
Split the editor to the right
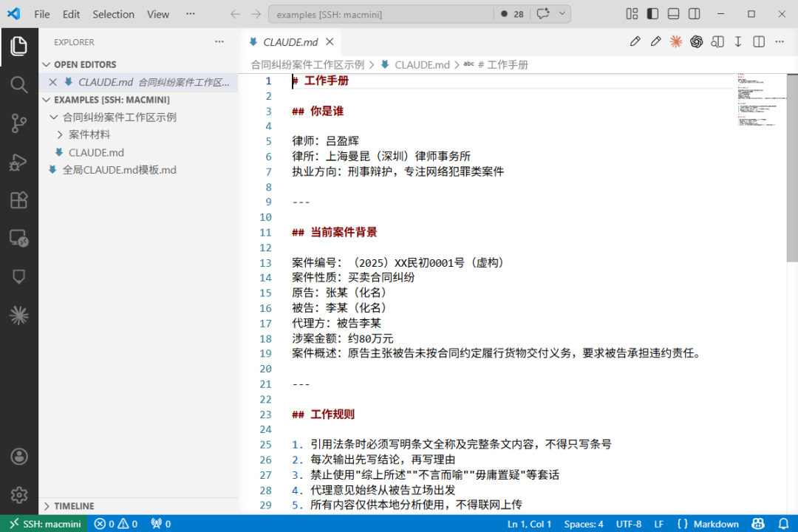[759, 41]
